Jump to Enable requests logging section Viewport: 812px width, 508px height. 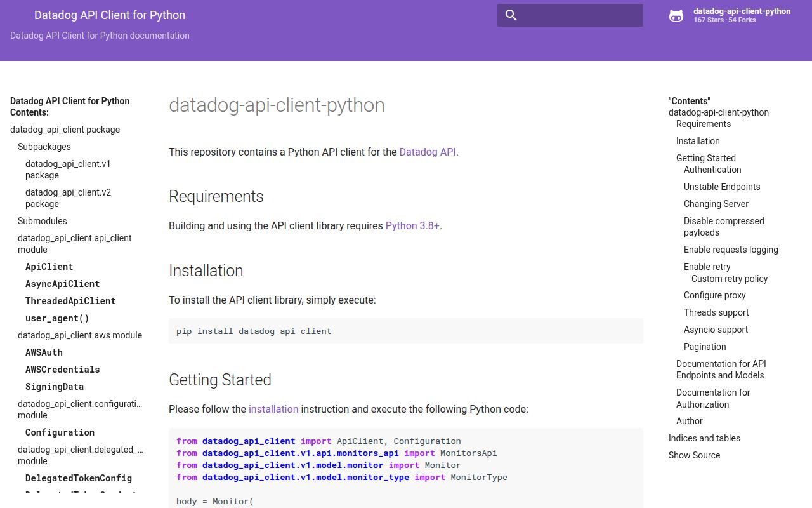(731, 250)
